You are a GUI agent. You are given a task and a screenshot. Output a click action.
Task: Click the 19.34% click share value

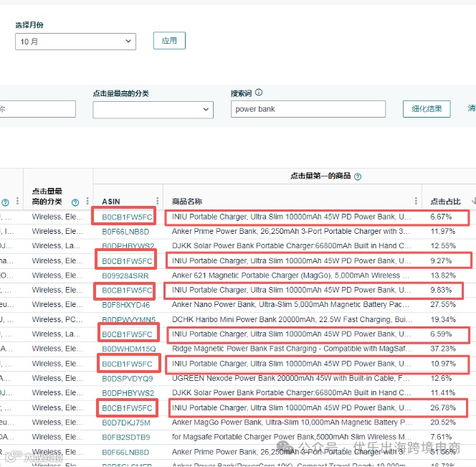pyautogui.click(x=443, y=319)
